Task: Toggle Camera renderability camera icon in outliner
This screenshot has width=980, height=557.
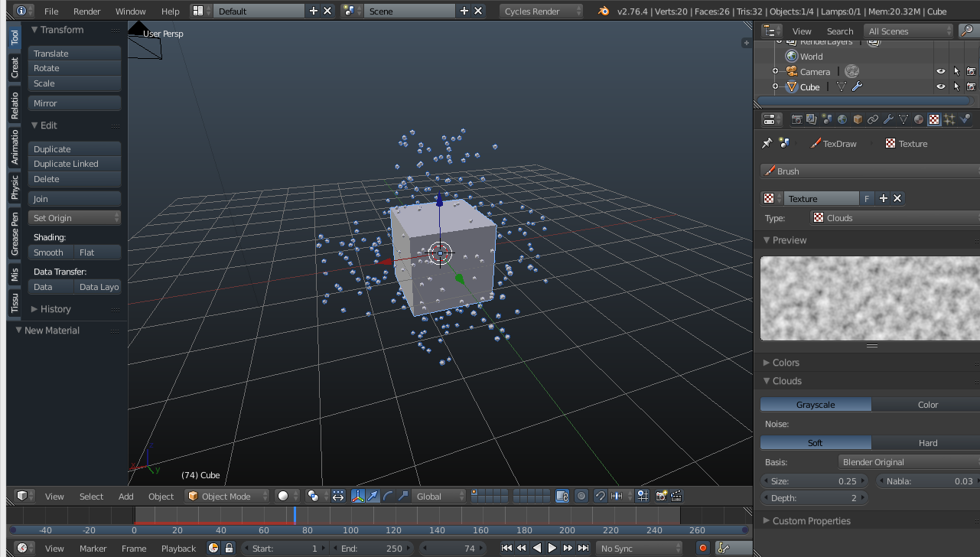Action: pos(971,71)
